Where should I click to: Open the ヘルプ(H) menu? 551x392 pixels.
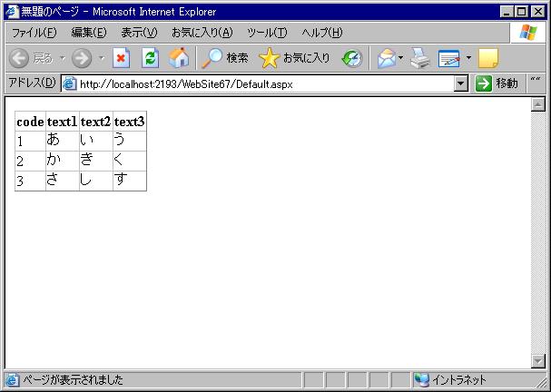(x=322, y=33)
